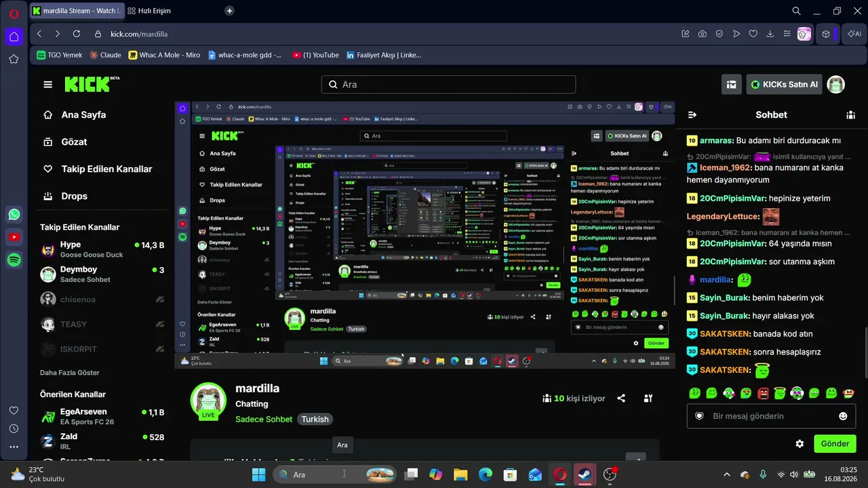Viewport: 868px width, 488px height.
Task: Open the Claude bookmark
Action: coord(106,55)
